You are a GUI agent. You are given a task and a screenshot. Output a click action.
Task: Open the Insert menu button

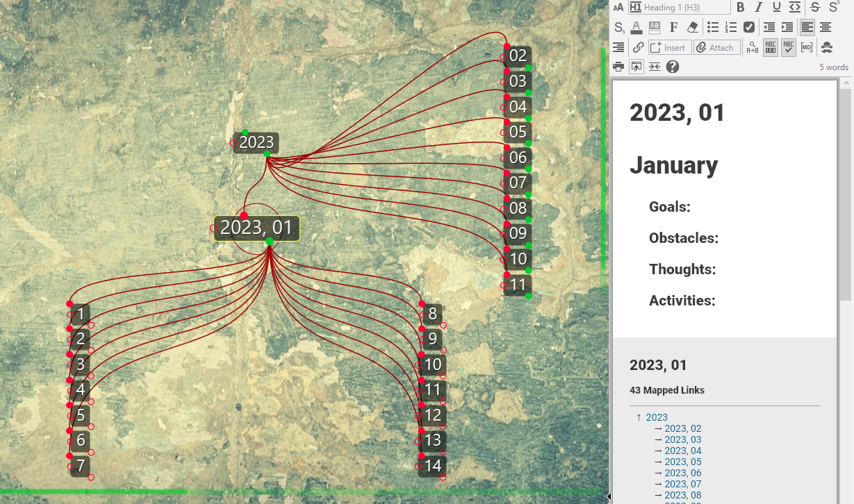tap(669, 47)
